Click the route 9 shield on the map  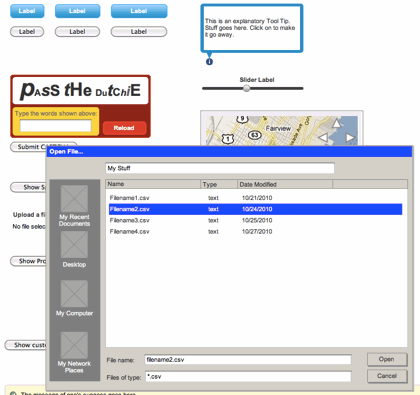[242, 118]
